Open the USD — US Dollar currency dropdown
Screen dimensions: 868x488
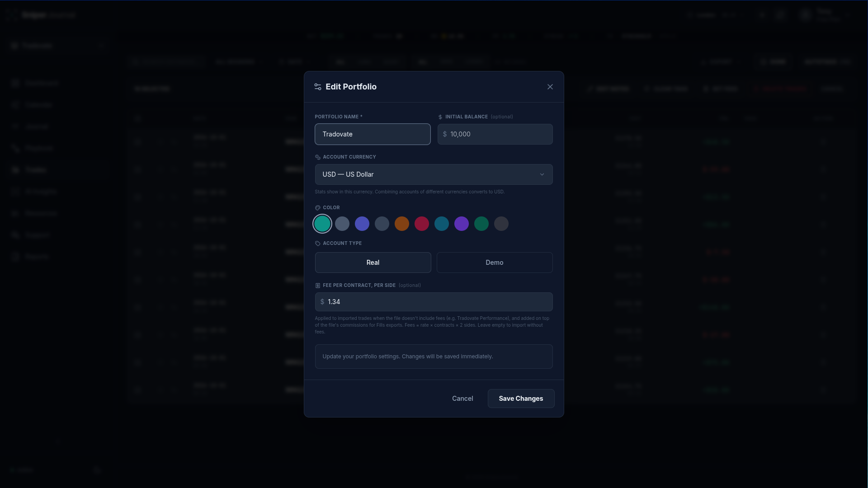click(x=434, y=174)
